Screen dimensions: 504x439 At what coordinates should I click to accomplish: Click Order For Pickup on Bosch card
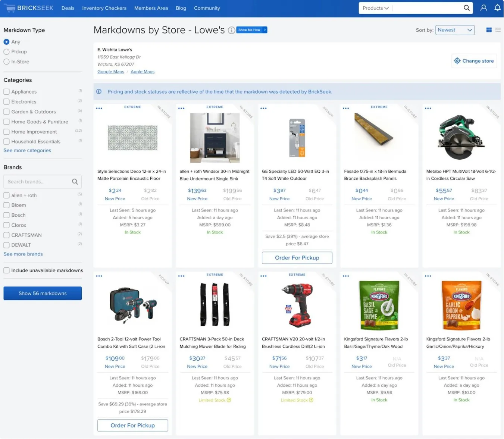pos(132,426)
